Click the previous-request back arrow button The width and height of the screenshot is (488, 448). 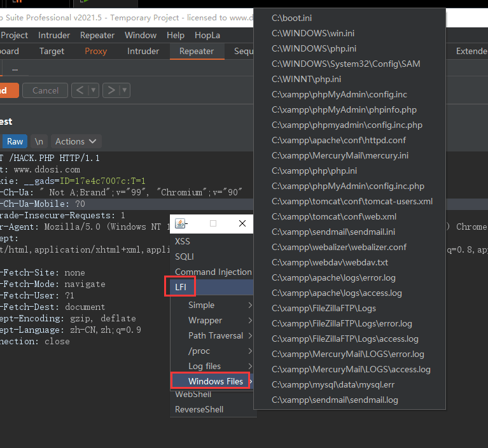80,90
